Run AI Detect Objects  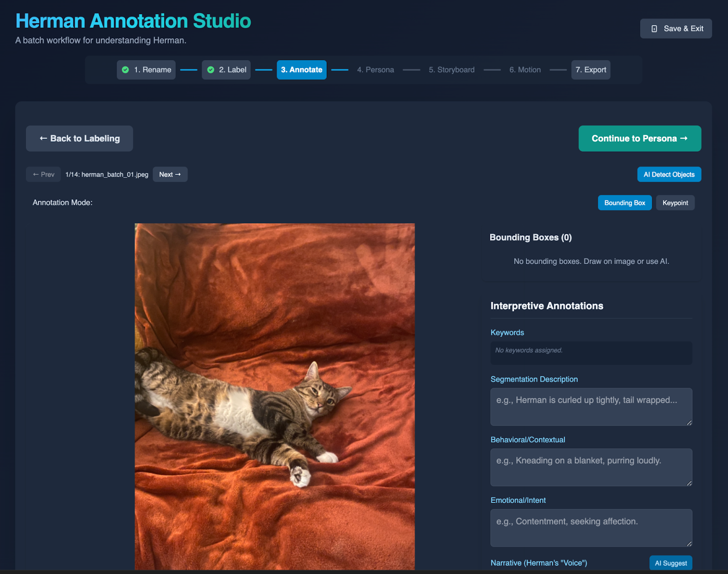(669, 174)
